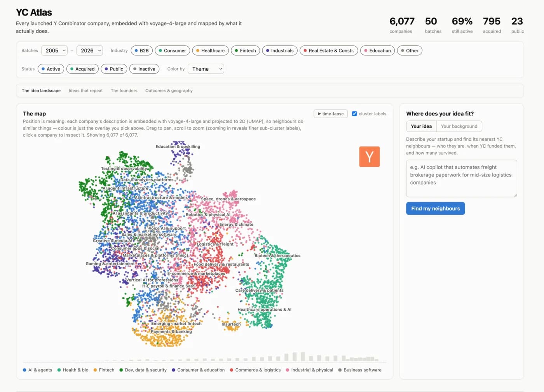Click the Care delivery & patients label
The image size is (544, 392).
(x=259, y=290)
